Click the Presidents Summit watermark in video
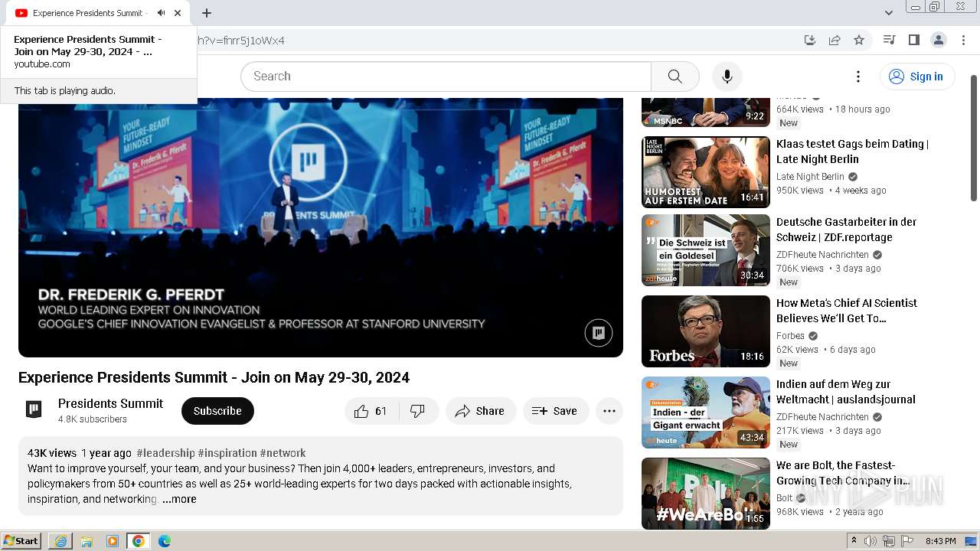This screenshot has width=980, height=551. point(599,333)
